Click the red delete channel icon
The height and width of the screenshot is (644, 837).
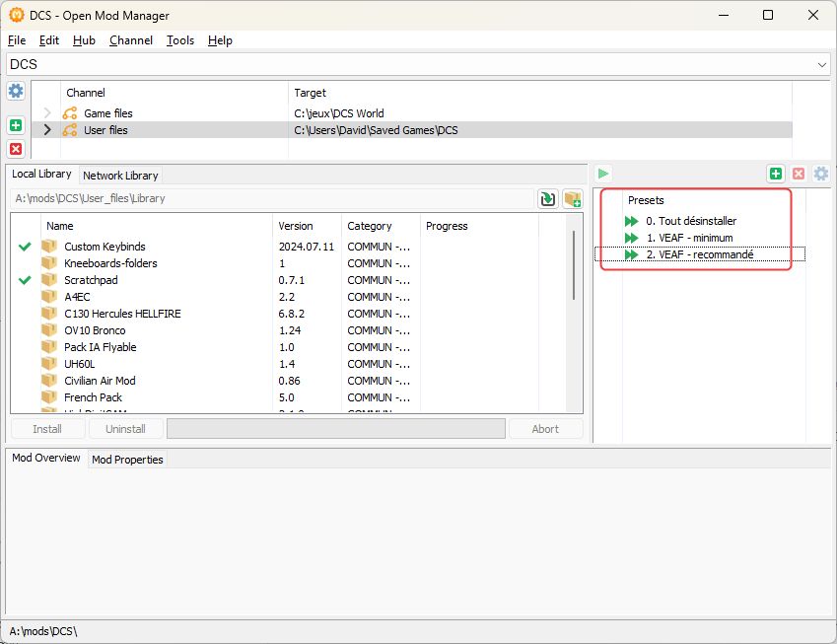coord(16,149)
